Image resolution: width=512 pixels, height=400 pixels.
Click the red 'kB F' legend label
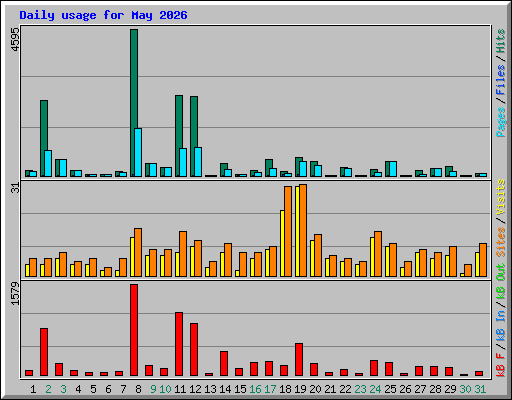(501, 365)
